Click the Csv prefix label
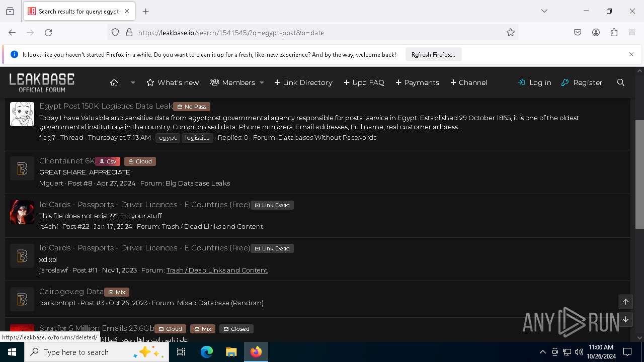 pos(108,161)
